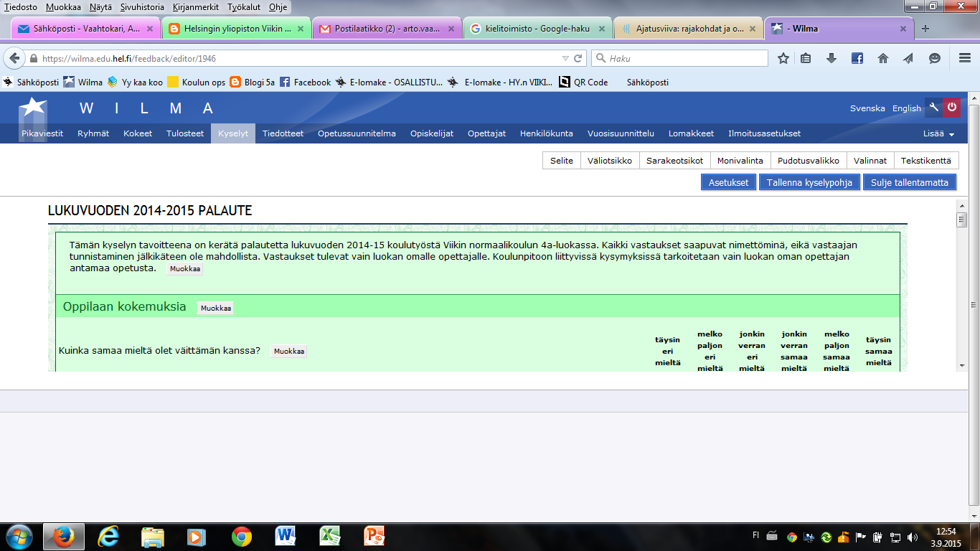
Task: Switch to Postilaatikko (2) Gmail tab
Action: 386,29
